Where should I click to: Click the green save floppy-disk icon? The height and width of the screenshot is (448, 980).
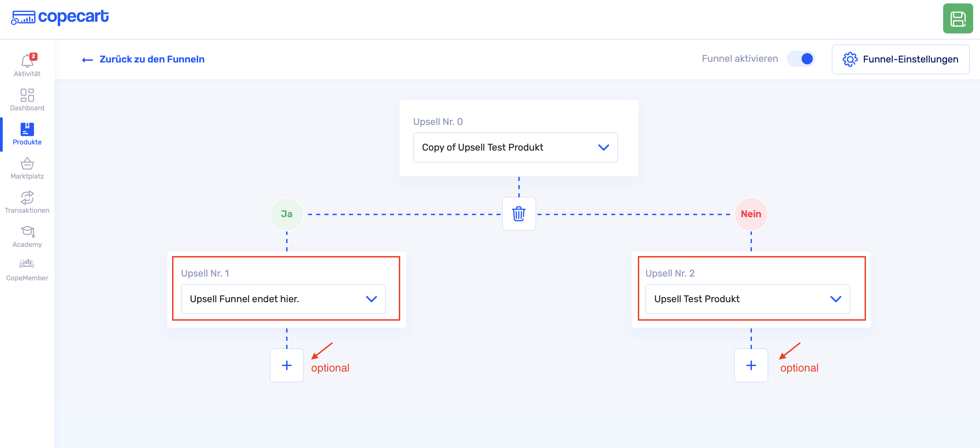click(x=957, y=19)
